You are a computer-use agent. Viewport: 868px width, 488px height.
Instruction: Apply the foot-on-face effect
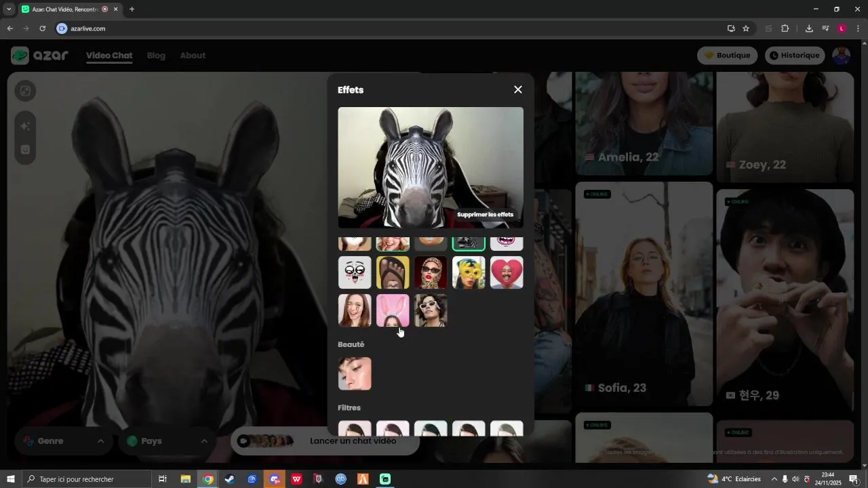pos(393,272)
